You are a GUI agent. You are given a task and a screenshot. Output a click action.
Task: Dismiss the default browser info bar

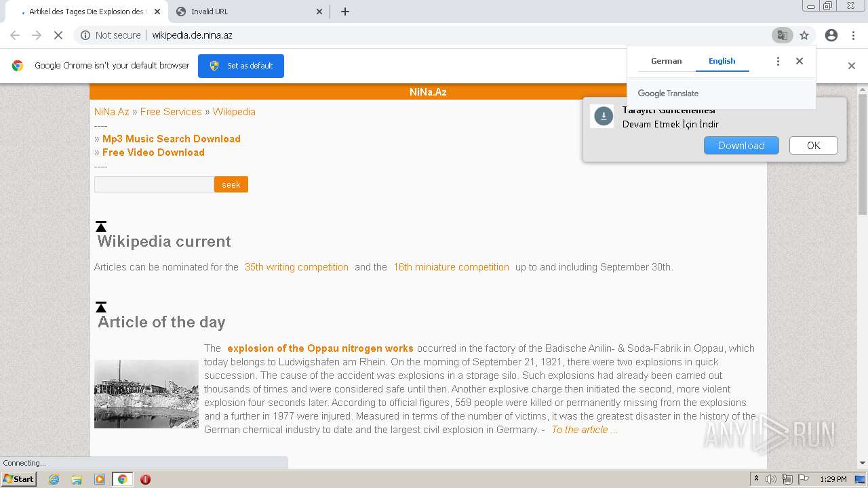point(852,66)
